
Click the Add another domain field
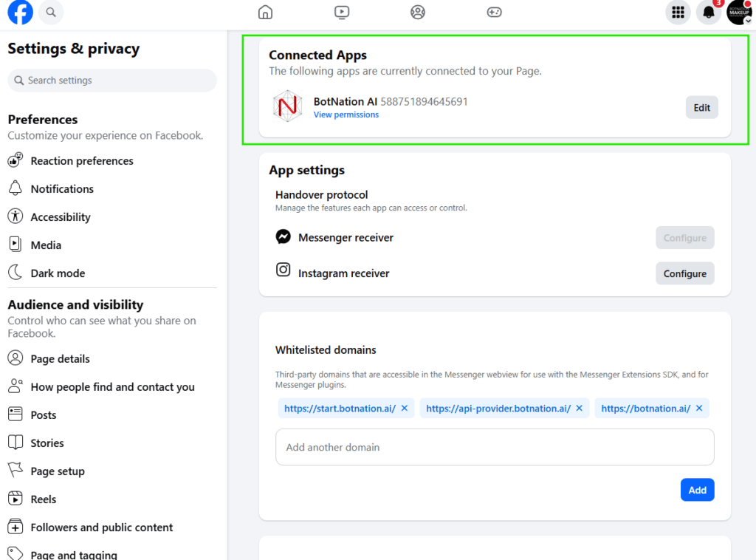(x=495, y=447)
